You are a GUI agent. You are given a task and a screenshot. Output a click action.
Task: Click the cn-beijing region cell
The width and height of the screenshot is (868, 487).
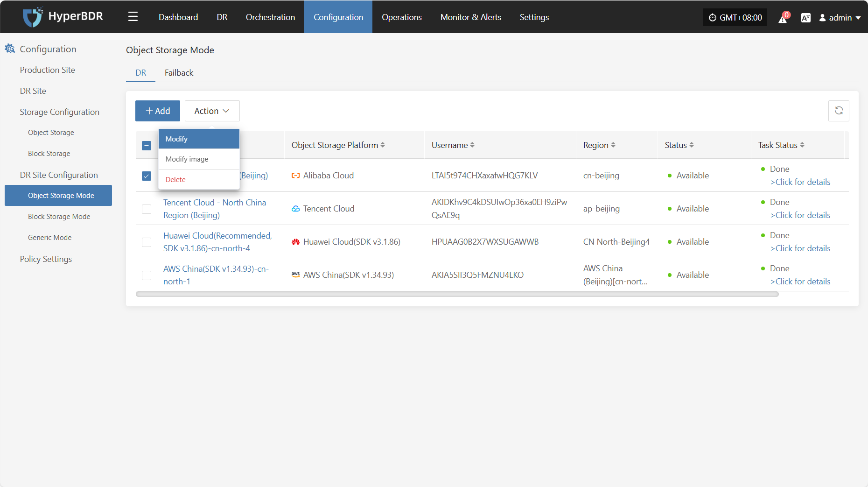coord(601,176)
